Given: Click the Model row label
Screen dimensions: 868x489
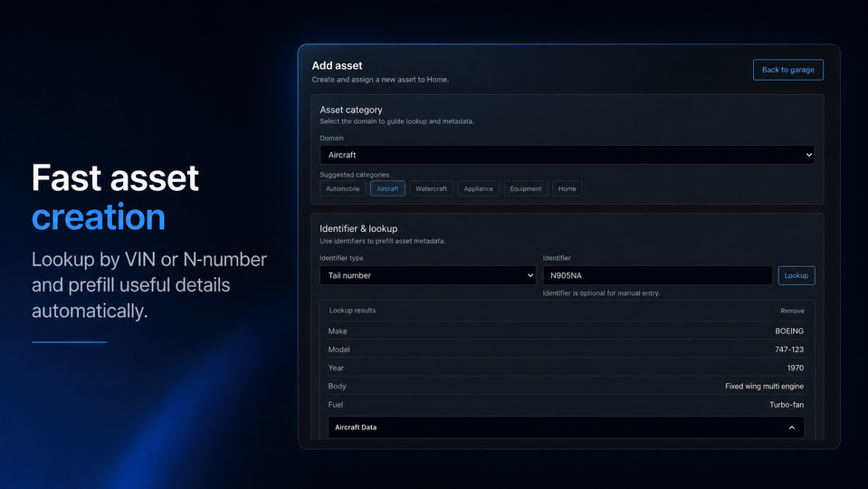Looking at the screenshot, I should (x=339, y=350).
